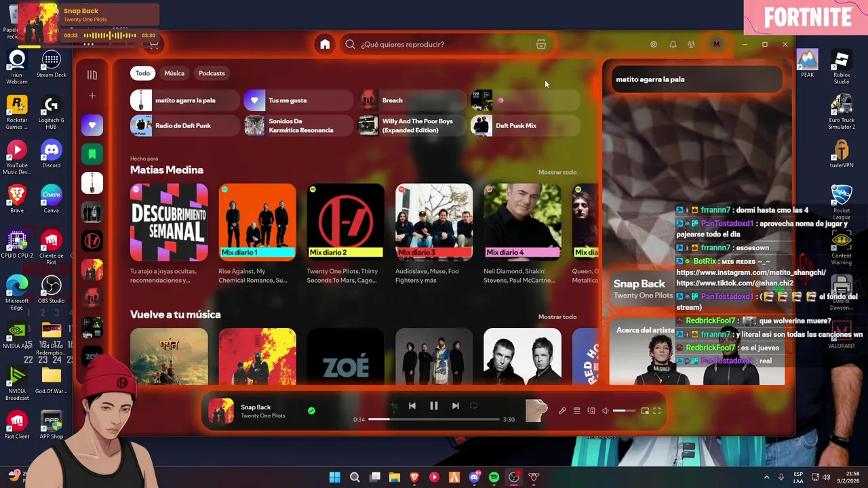This screenshot has width=868, height=488.
Task: Open Rocket League desktop icon
Action: click(x=842, y=201)
